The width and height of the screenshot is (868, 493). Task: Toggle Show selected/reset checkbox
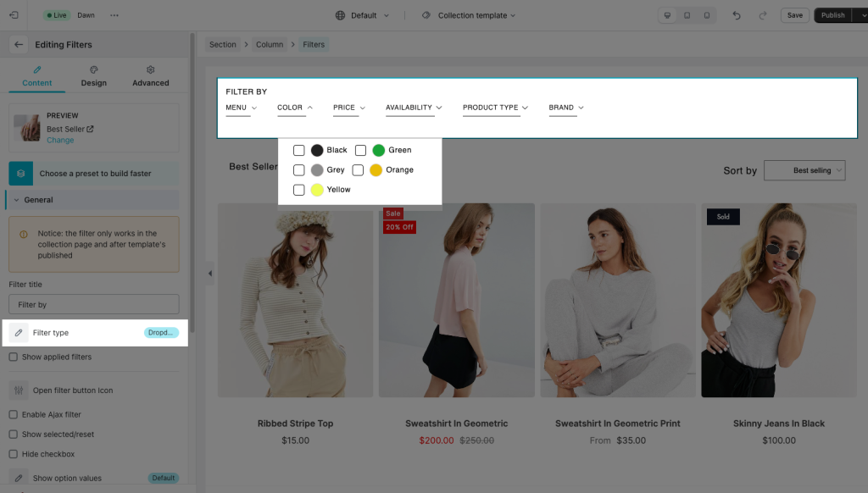pyautogui.click(x=14, y=435)
